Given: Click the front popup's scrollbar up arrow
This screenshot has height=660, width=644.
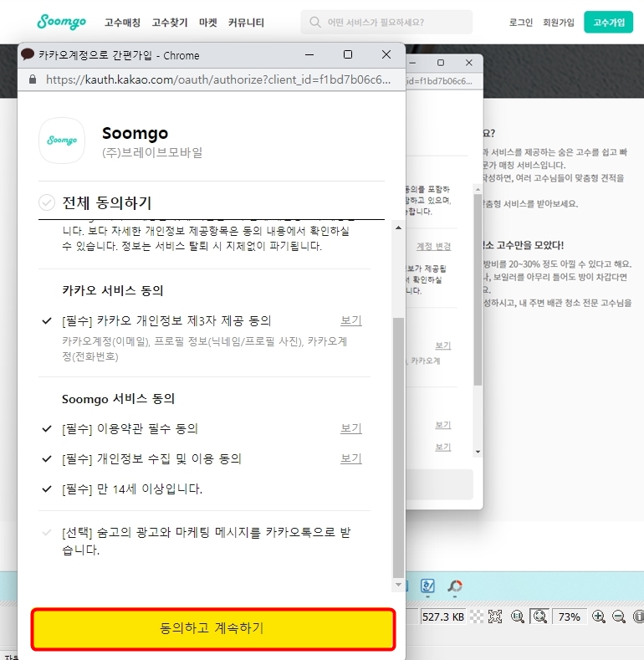Looking at the screenshot, I should (x=398, y=228).
